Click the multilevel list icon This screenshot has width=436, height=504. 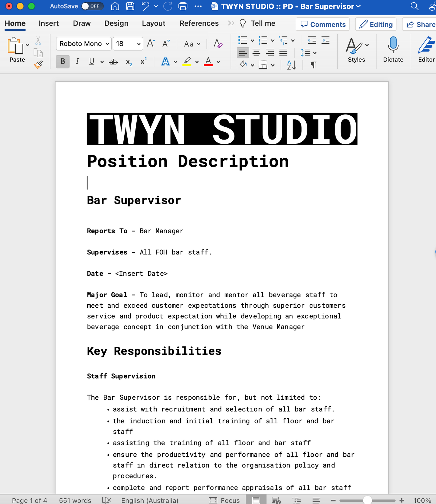pos(283,40)
